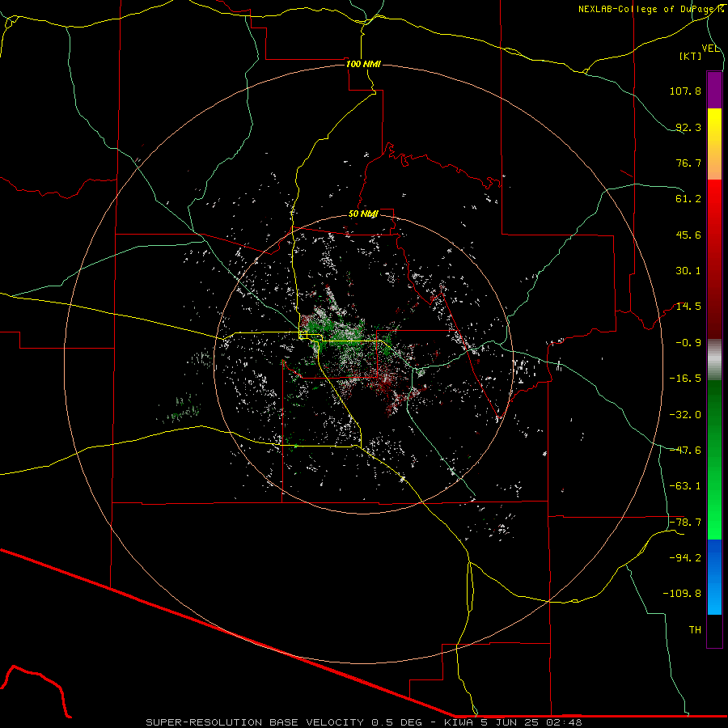
Task: Click the purple segment of the velocity color bar
Action: pyautogui.click(x=714, y=90)
